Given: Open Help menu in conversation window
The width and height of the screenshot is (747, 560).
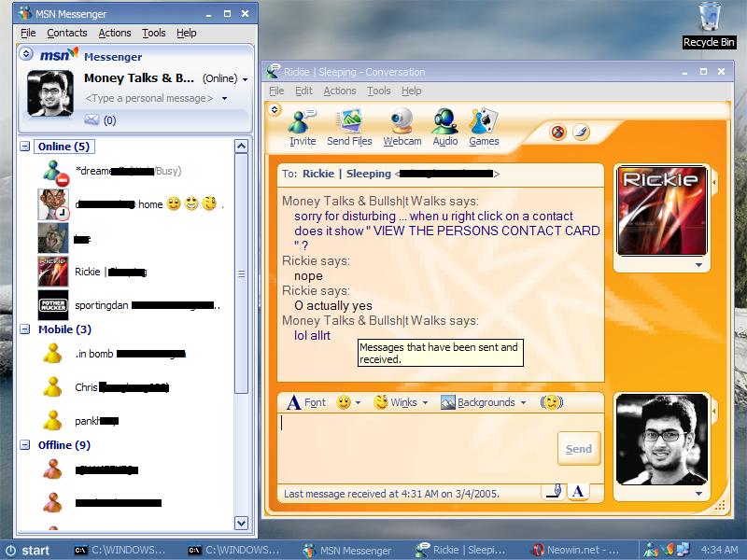Looking at the screenshot, I should coord(411,91).
